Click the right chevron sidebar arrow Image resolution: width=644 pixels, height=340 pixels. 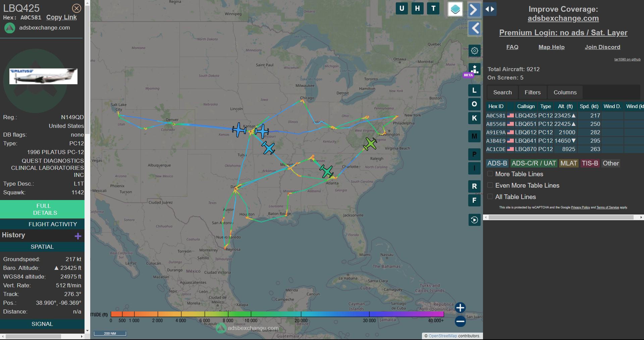pos(474,9)
